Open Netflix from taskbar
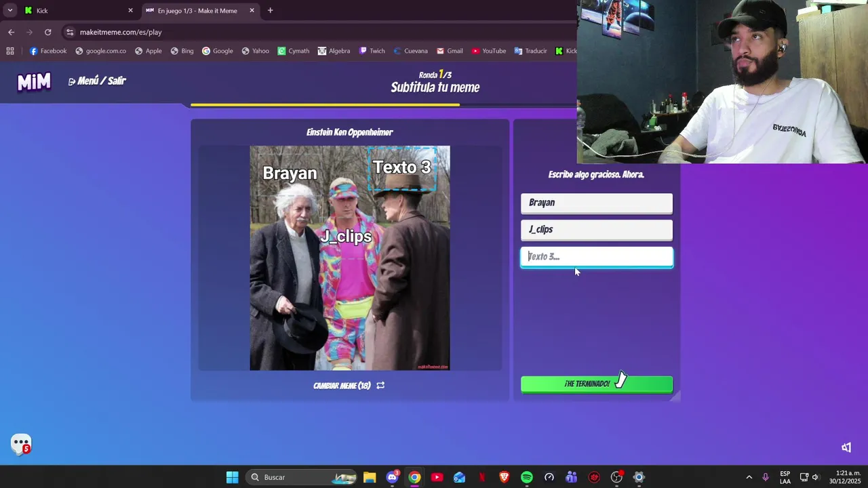Image resolution: width=868 pixels, height=488 pixels. [482, 477]
